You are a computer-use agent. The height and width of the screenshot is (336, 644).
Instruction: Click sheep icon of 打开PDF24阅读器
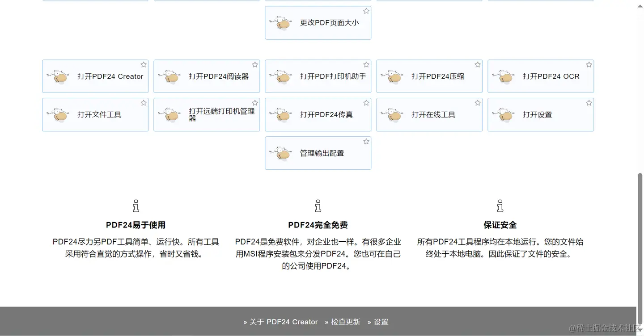pos(170,76)
